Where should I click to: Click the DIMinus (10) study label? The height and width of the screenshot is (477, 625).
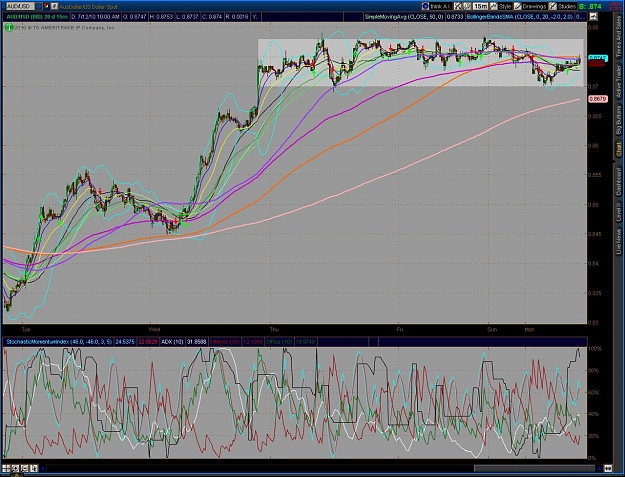tap(224, 342)
